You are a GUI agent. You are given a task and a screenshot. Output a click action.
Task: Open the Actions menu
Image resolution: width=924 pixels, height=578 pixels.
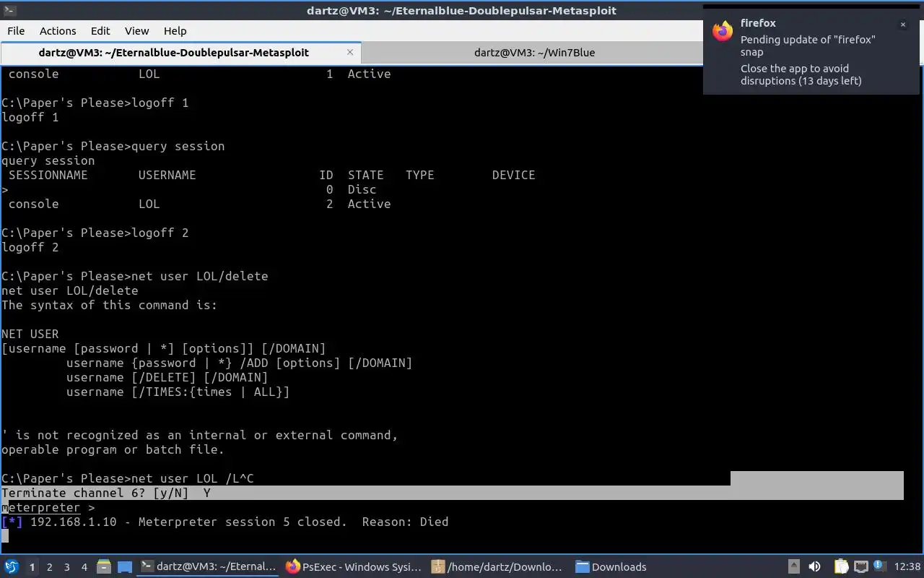click(58, 31)
